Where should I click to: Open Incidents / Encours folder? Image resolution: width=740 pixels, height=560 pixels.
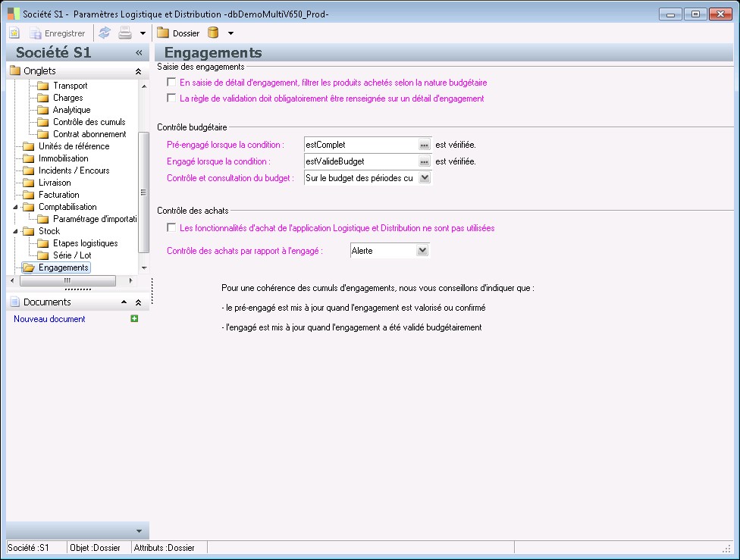(74, 171)
